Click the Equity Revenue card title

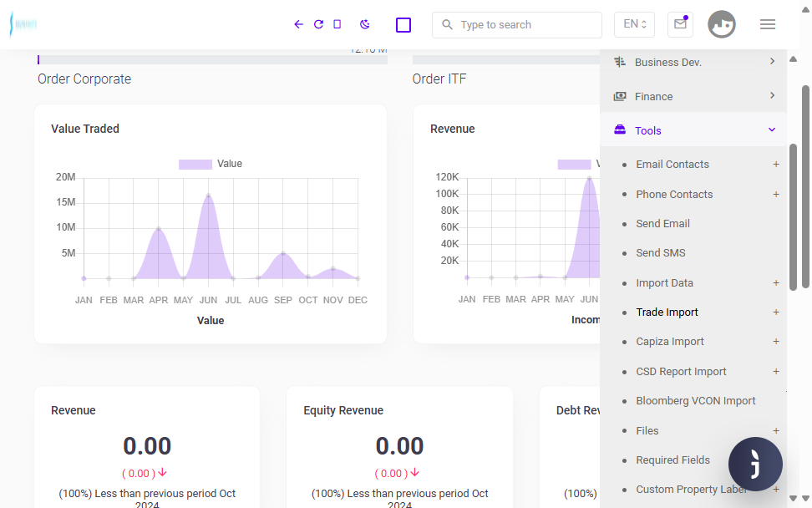pyautogui.click(x=343, y=410)
